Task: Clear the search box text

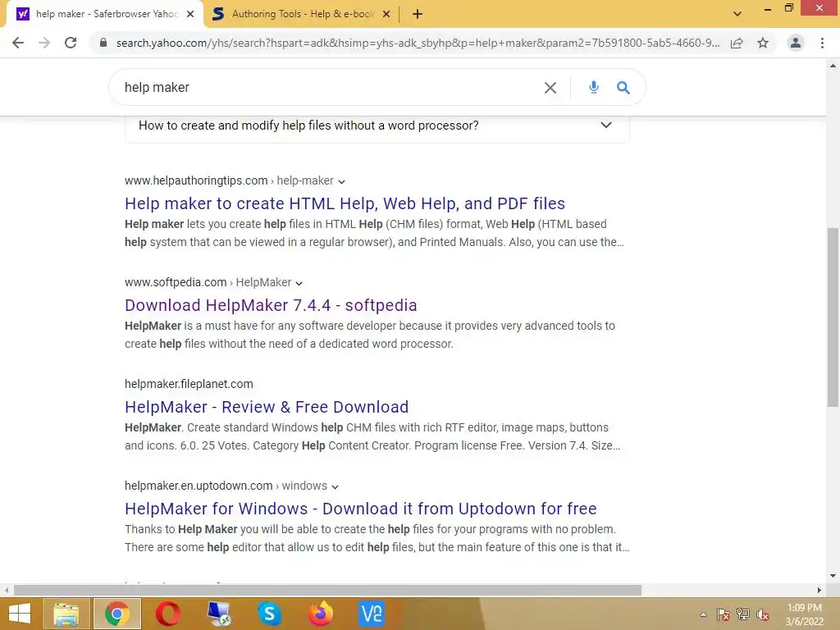Action: pyautogui.click(x=550, y=87)
